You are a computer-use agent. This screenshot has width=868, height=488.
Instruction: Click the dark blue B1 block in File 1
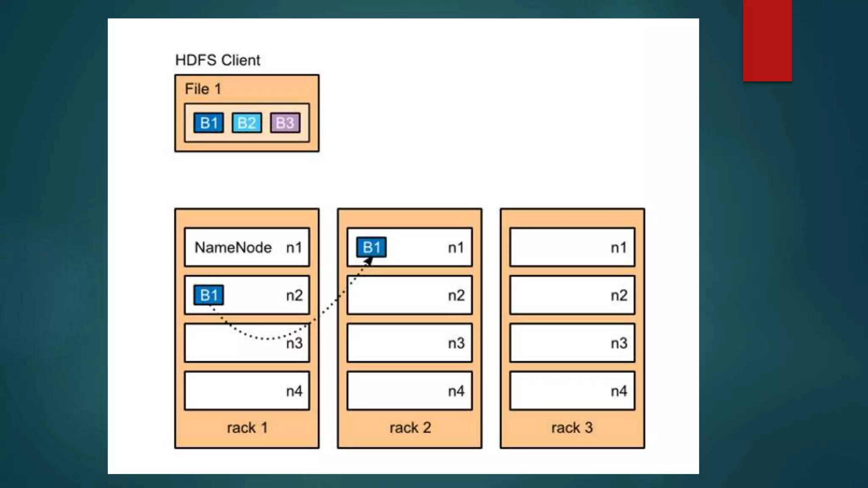(x=209, y=123)
